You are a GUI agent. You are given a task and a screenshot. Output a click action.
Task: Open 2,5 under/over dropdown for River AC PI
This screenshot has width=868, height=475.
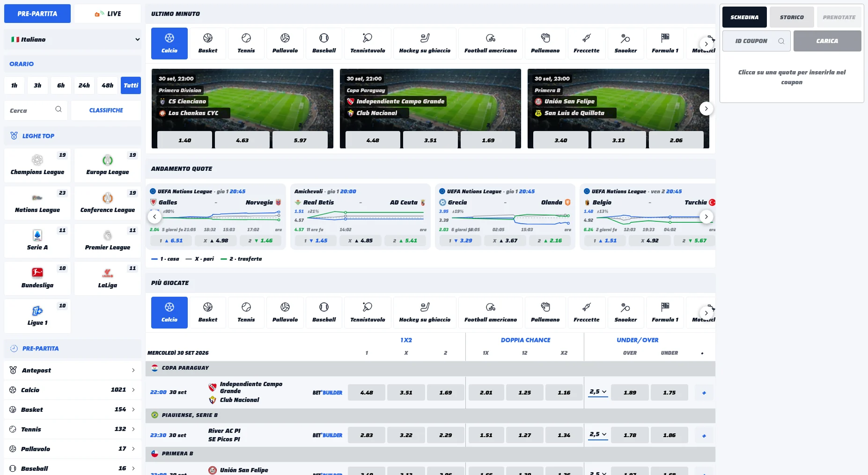[598, 435]
